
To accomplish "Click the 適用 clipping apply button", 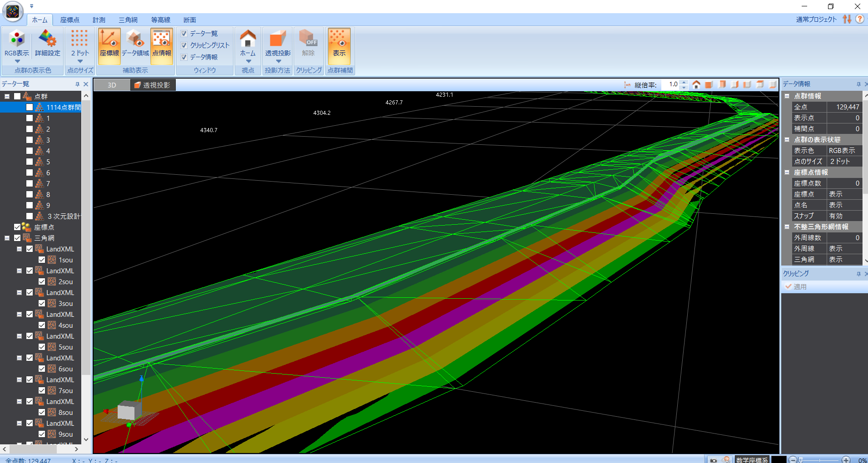I will (796, 287).
